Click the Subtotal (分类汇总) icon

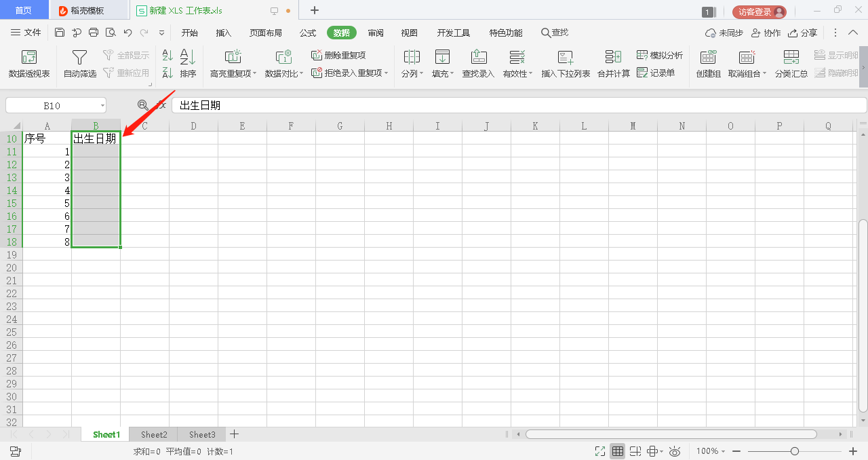tap(791, 58)
